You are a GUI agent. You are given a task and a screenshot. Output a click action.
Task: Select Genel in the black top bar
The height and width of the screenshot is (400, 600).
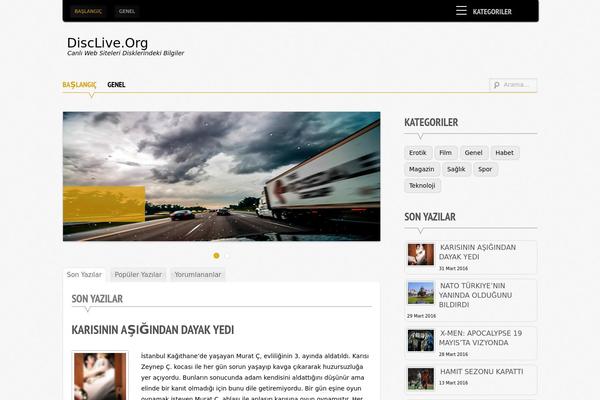click(x=127, y=11)
